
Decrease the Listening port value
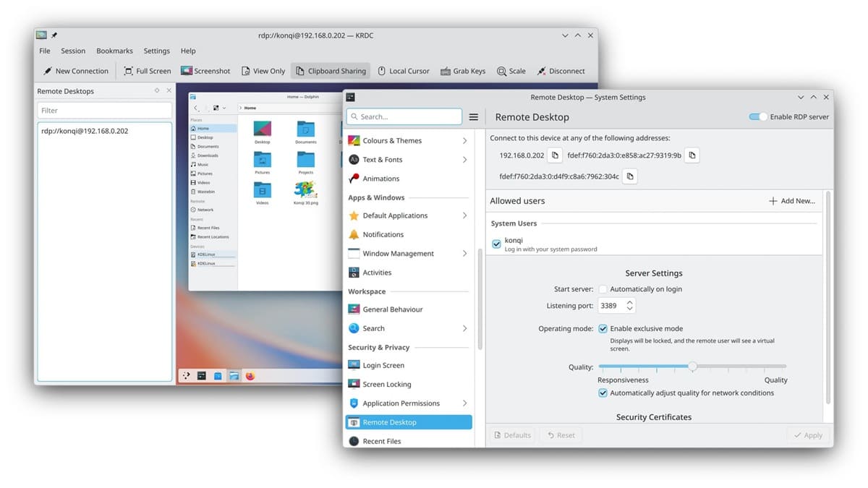(x=629, y=309)
